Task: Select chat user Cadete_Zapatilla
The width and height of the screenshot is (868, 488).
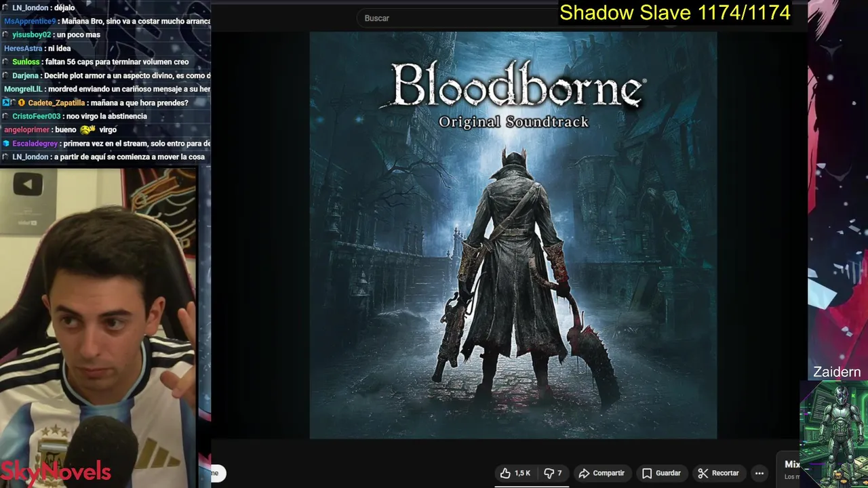Action: (56, 102)
